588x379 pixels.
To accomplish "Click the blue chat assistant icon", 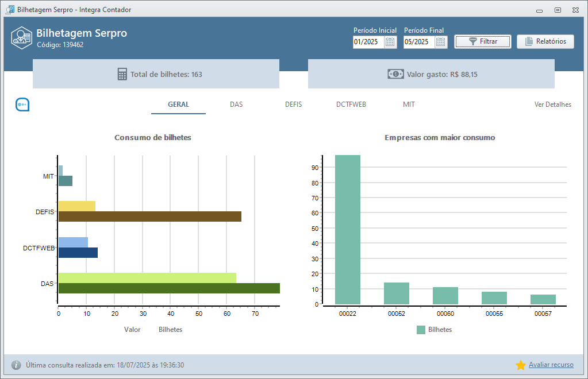I will click(22, 105).
